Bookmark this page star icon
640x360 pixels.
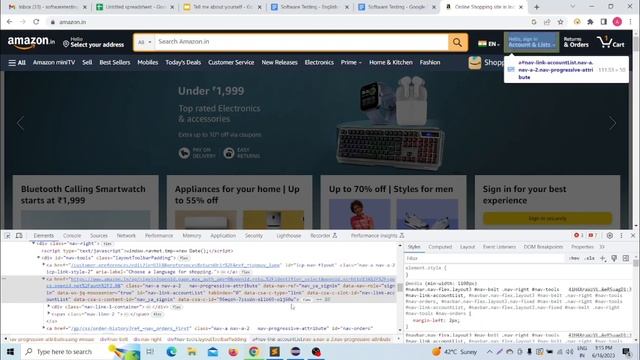(560, 22)
